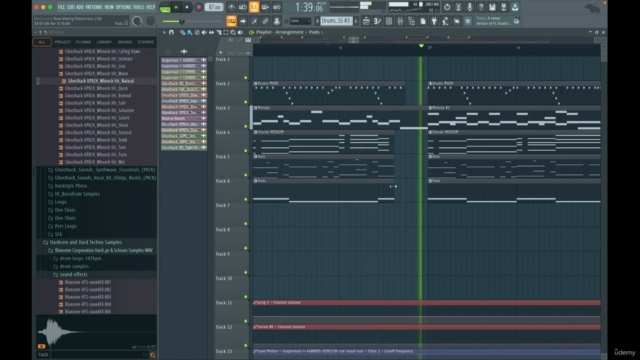Open the PATTERNS menu
Screen dimensions: 640x360
pyautogui.click(x=94, y=7)
